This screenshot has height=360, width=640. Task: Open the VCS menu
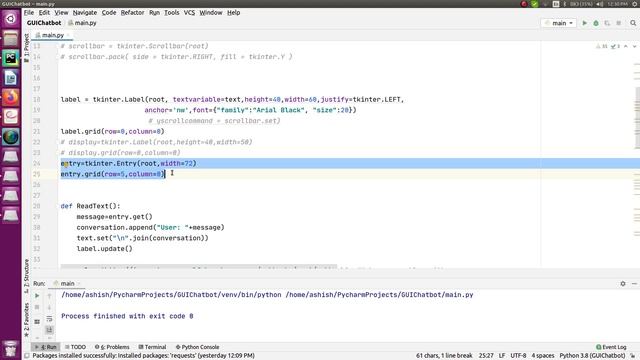(x=189, y=13)
